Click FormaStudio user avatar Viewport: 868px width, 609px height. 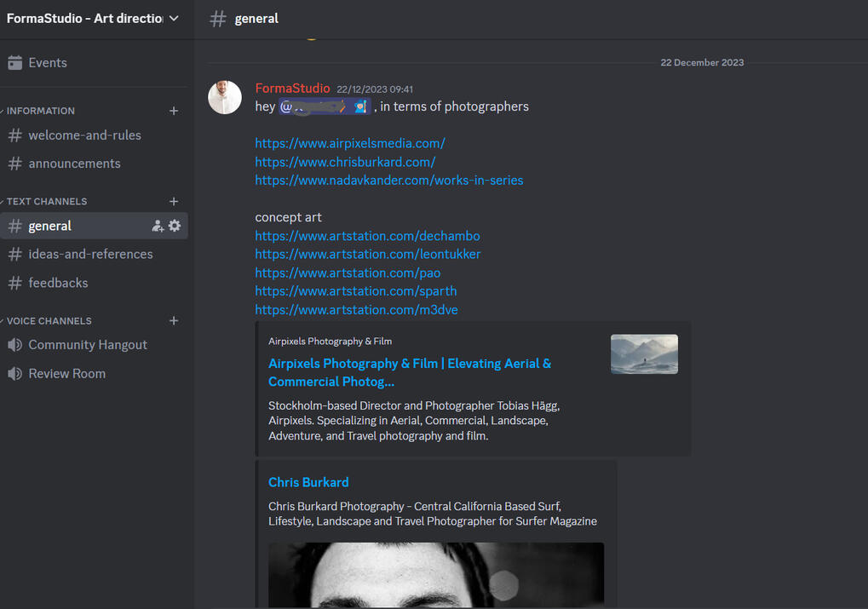[x=225, y=97]
